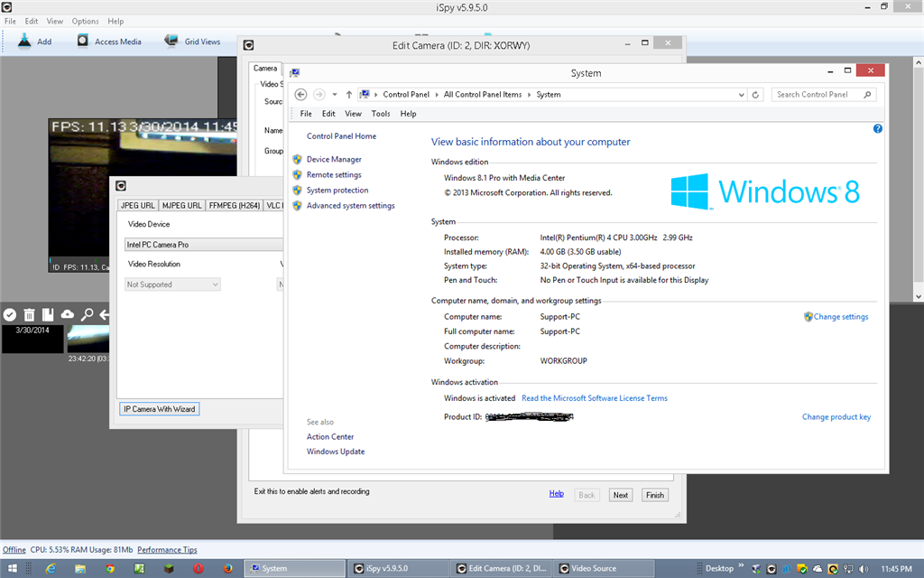924x578 pixels.
Task: Click the IP Camera With Wizard button
Action: [159, 409]
